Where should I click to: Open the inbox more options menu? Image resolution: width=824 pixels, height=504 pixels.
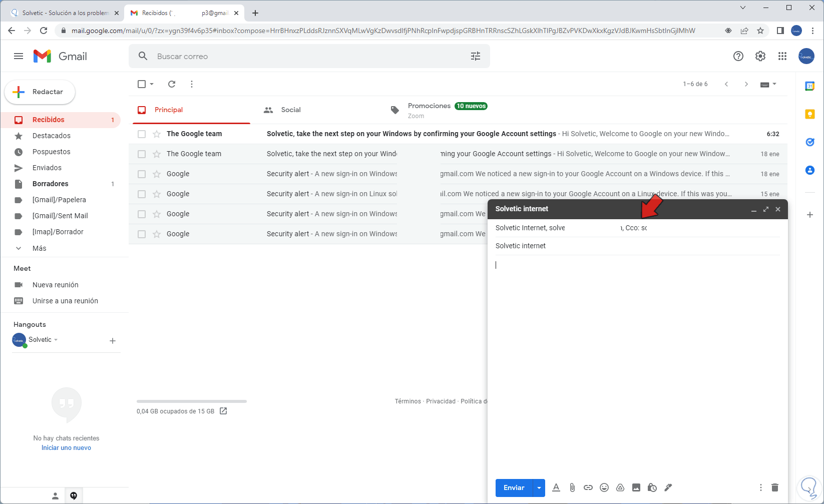pyautogui.click(x=192, y=84)
